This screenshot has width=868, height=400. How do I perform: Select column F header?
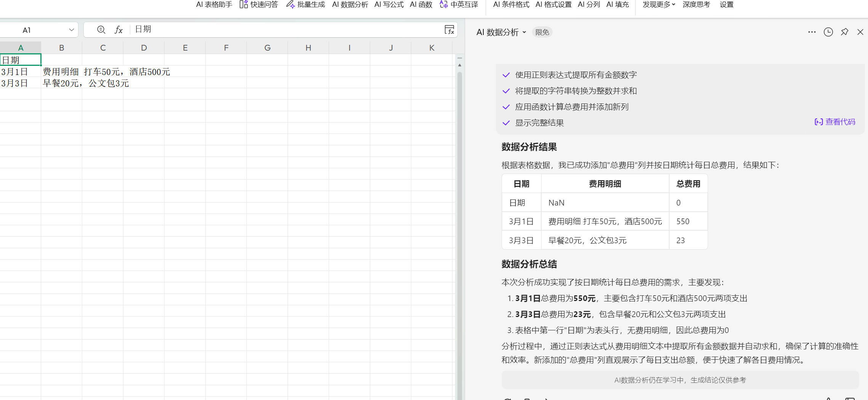226,48
